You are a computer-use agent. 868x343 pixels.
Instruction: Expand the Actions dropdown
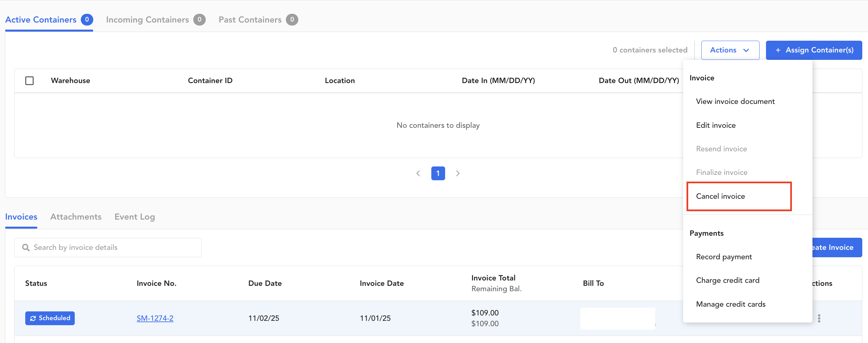pyautogui.click(x=730, y=50)
